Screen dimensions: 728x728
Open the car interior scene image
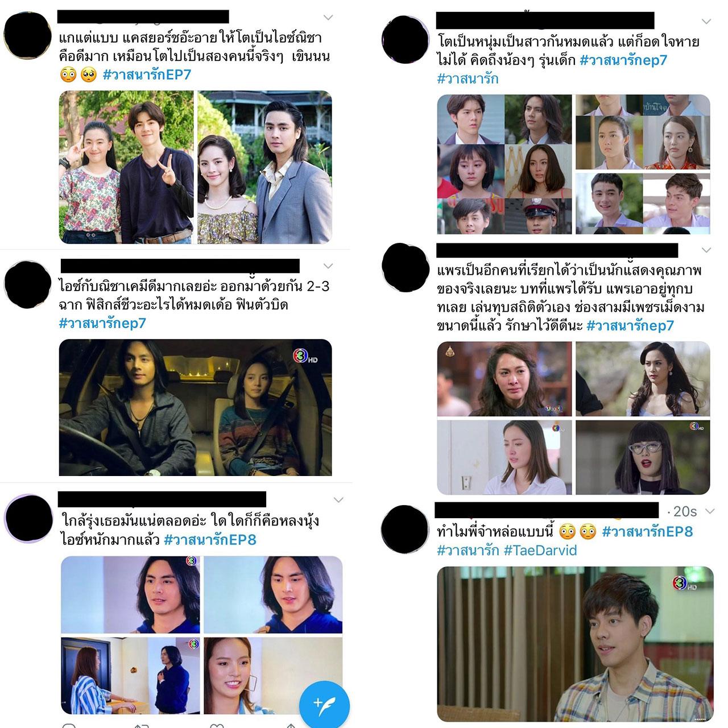click(x=196, y=408)
